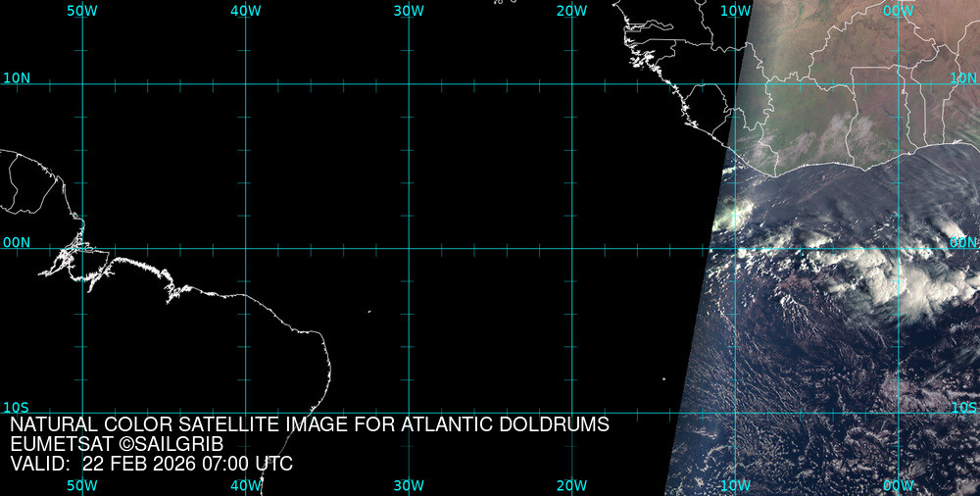Click the bottom 00W longitude label
Viewport: 980px width, 496px height.
[898, 485]
